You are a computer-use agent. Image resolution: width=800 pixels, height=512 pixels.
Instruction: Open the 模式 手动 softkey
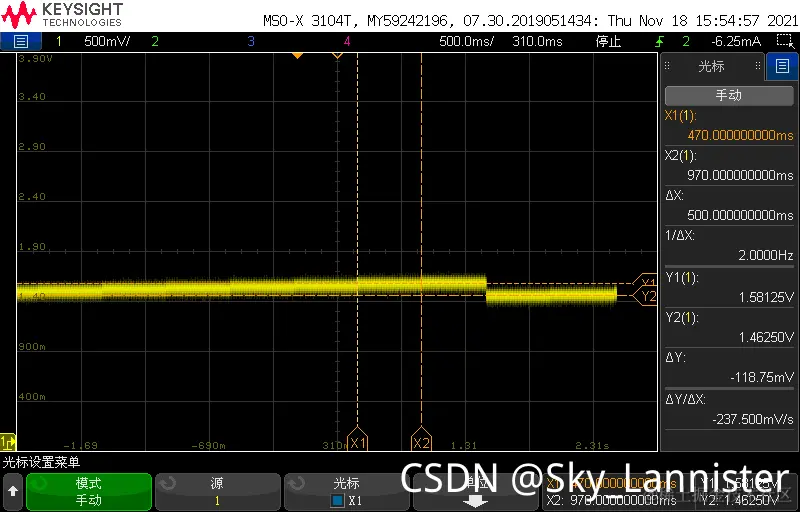click(x=89, y=492)
